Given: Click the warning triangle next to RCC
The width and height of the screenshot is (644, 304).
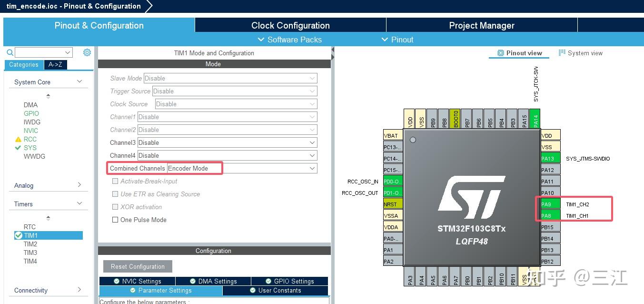Looking at the screenshot, I should tap(19, 139).
